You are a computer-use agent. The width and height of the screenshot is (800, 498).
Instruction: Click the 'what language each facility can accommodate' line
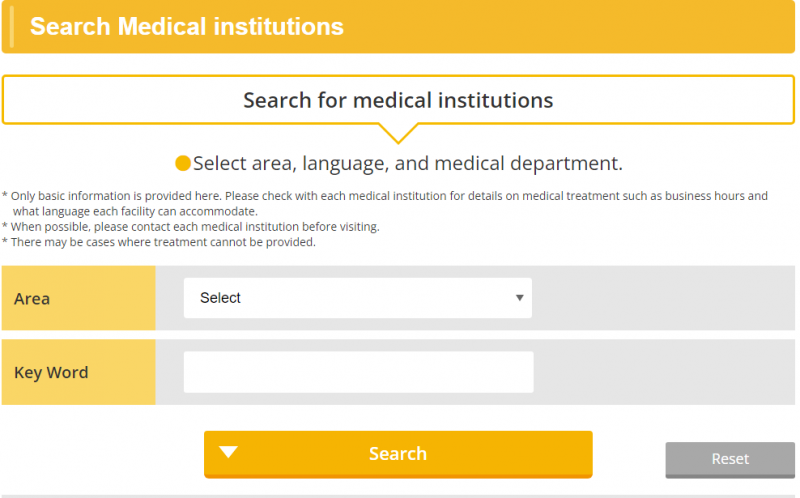[135, 211]
